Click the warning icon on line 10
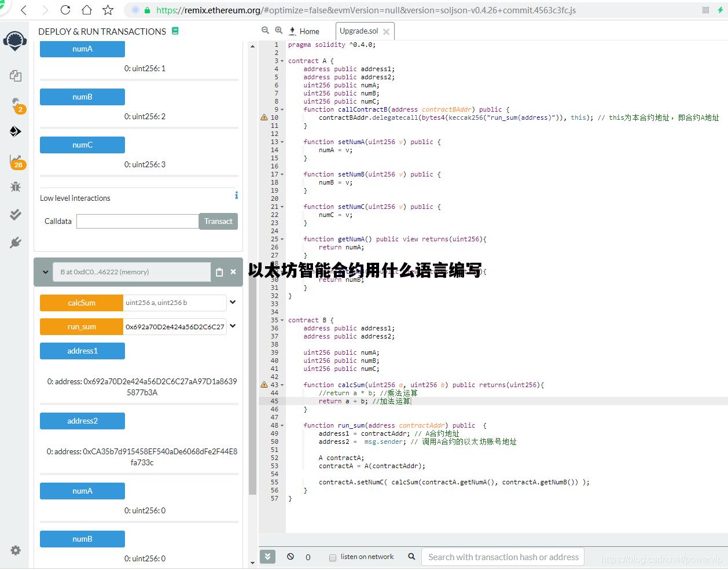728x570 pixels. tap(264, 117)
